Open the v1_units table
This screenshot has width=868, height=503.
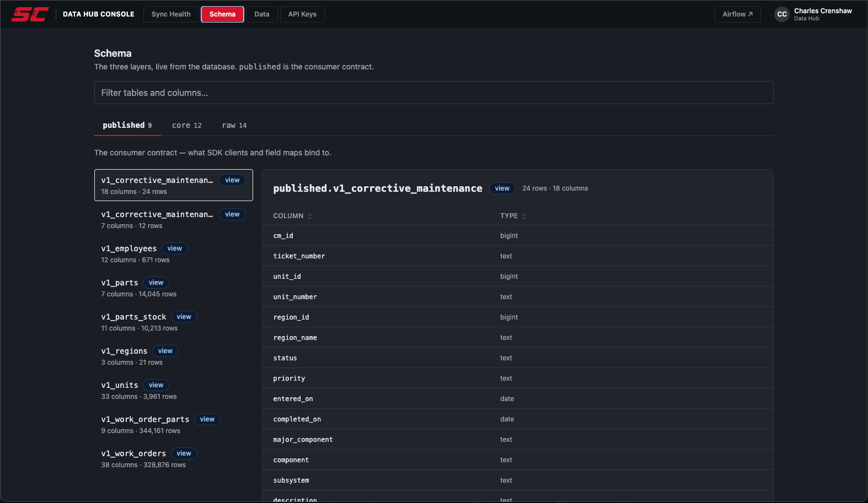tap(174, 390)
